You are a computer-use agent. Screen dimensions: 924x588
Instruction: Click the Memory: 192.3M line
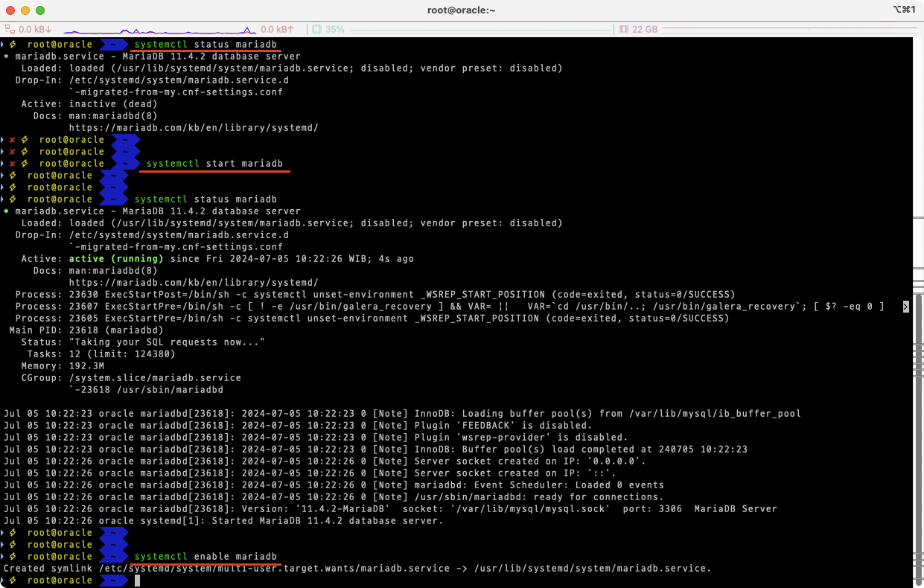pos(63,366)
